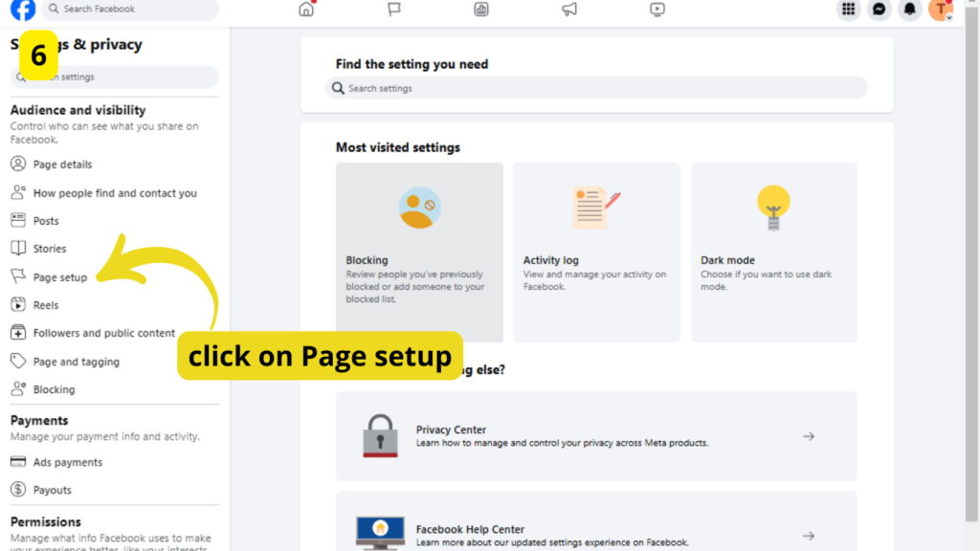980x551 pixels.
Task: Open the apps grid menu icon
Action: (848, 10)
